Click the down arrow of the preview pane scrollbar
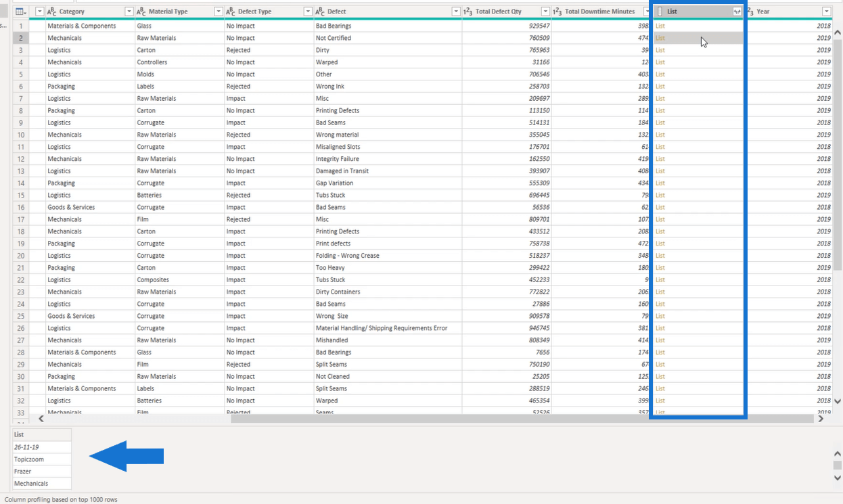This screenshot has height=504, width=843. click(838, 478)
